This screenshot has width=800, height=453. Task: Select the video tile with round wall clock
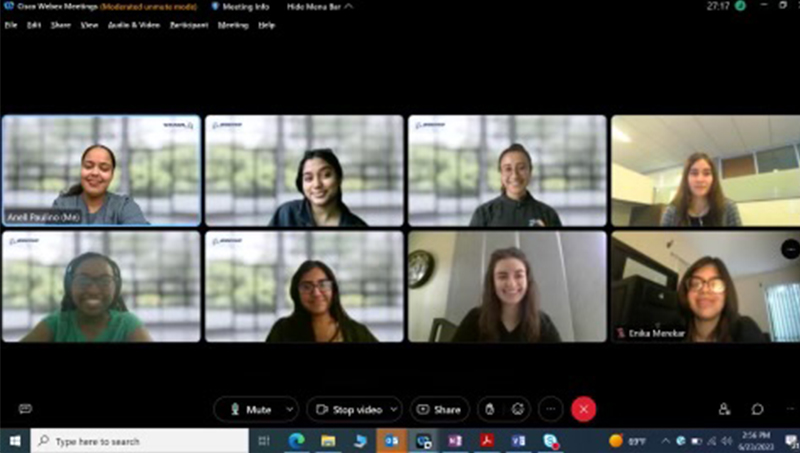[507, 287]
